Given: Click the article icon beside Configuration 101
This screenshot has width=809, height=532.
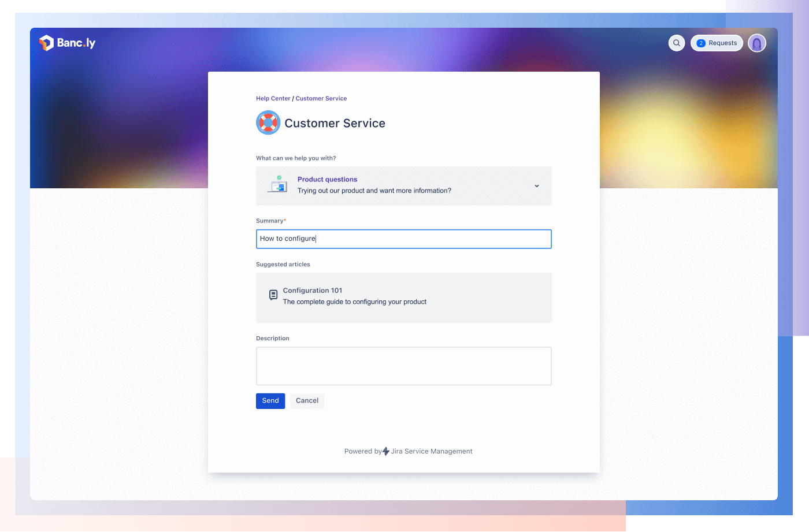Looking at the screenshot, I should click(273, 295).
